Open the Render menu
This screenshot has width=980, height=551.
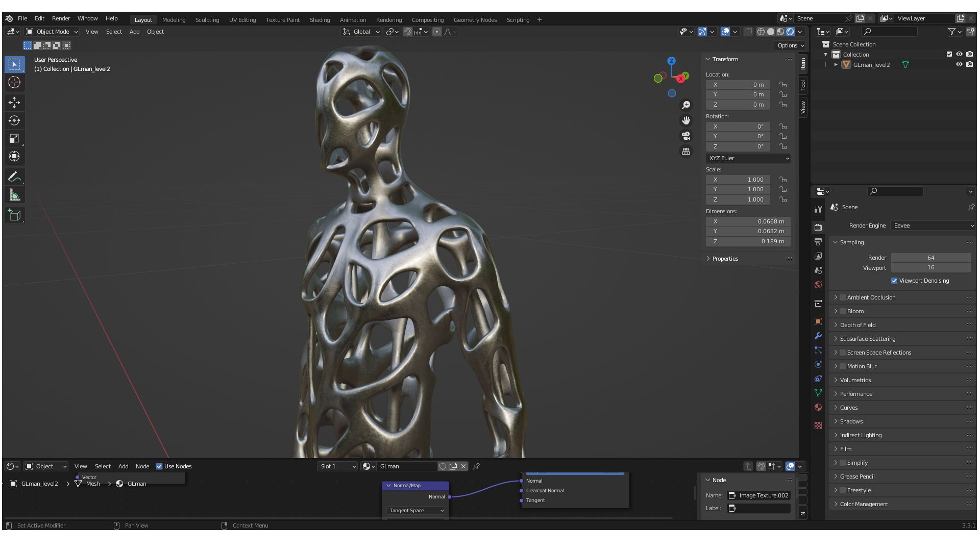(61, 18)
